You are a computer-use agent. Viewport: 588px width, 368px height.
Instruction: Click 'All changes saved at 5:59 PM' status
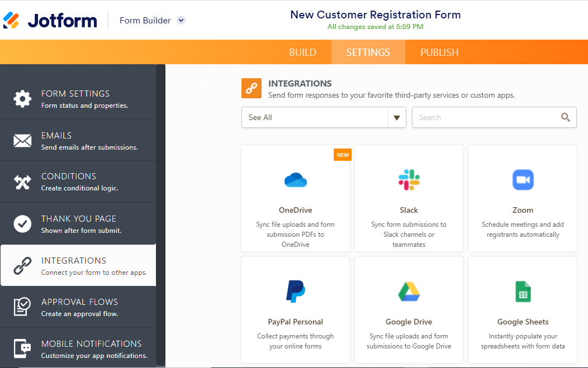pyautogui.click(x=376, y=27)
